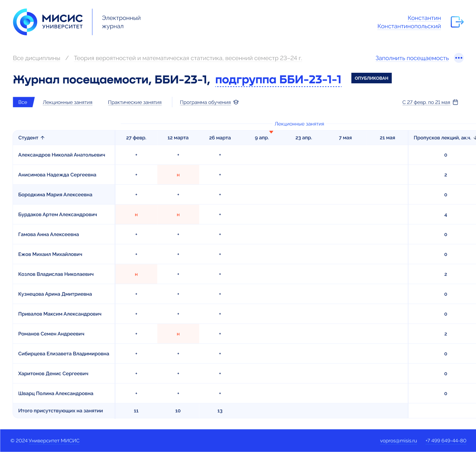The height and width of the screenshot is (452, 476).
Task: Click Гамова's attendance mark on 12 марта
Action: 178,234
